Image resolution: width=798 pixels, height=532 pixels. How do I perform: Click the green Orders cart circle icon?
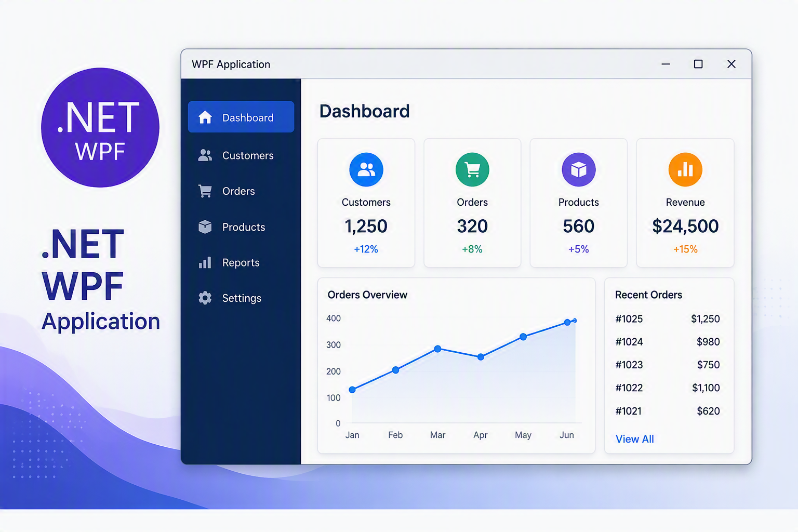472,169
